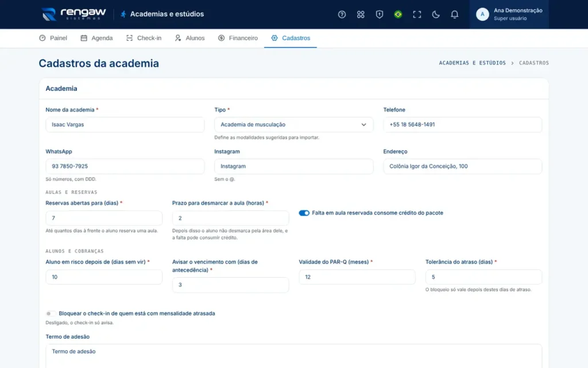Screen dimensions: 588x368
Task: Open the apps grid icon
Action: point(361,14)
